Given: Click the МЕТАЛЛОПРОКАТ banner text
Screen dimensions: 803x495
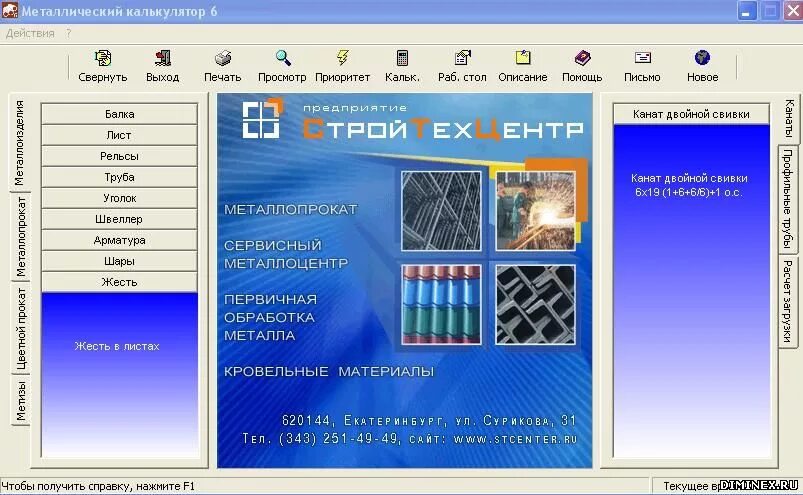Looking at the screenshot, I should (x=290, y=209).
